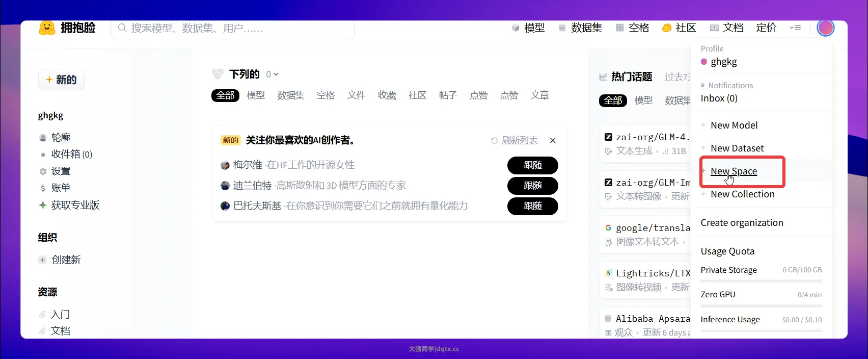This screenshot has width=868, height=359.
Task: Click the 数据集 database icon in navbar
Action: point(562,28)
